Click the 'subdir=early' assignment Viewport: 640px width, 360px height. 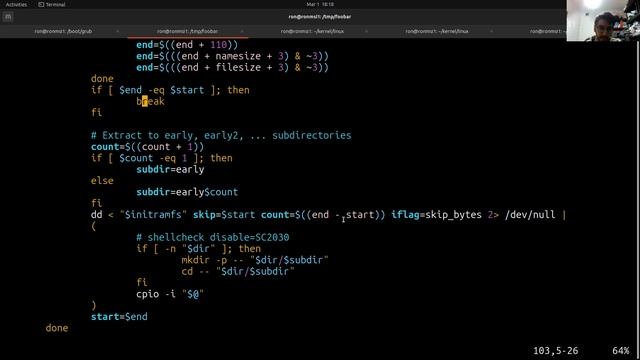[x=170, y=169]
